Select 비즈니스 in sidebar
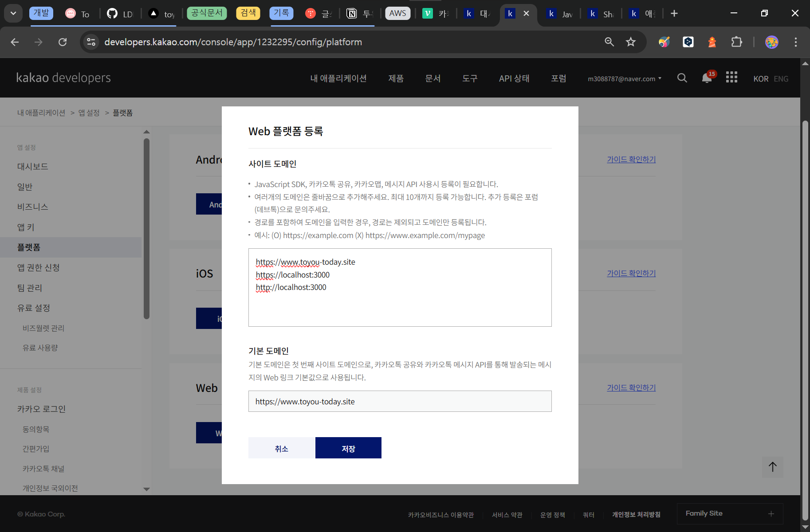This screenshot has width=810, height=532. (x=33, y=207)
